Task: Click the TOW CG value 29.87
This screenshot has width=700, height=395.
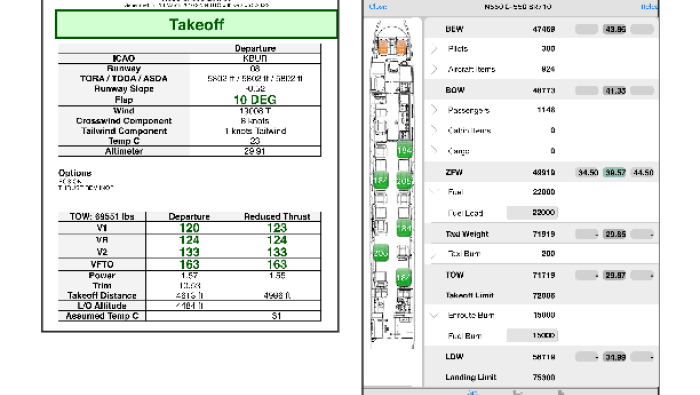Action: pos(615,275)
